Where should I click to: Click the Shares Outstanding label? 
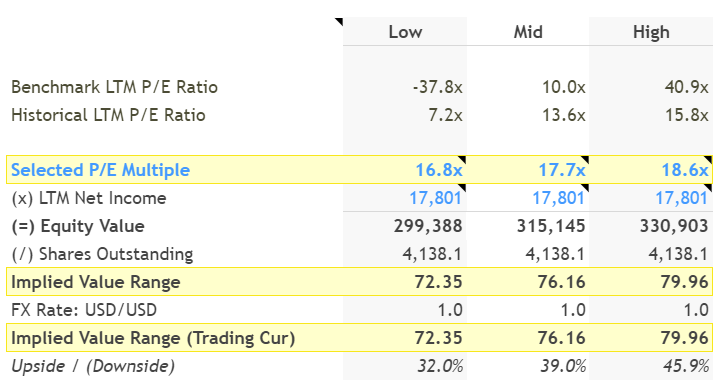[102, 254]
